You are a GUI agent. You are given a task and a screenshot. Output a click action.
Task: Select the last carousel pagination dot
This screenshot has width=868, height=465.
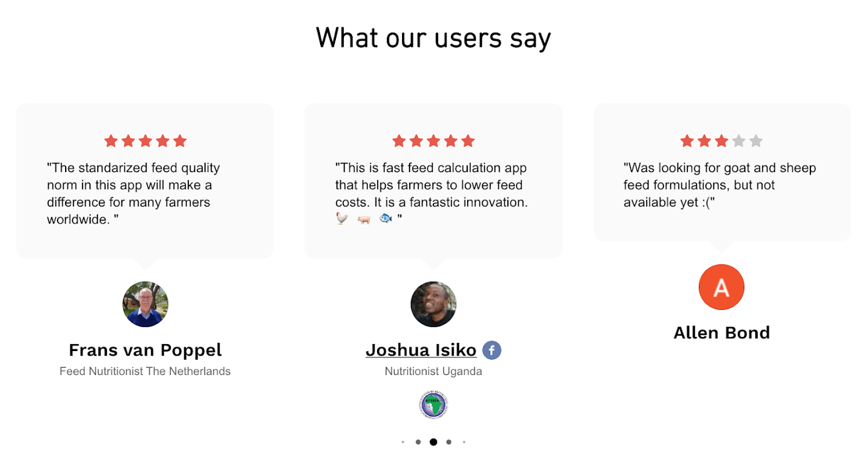pos(464,442)
